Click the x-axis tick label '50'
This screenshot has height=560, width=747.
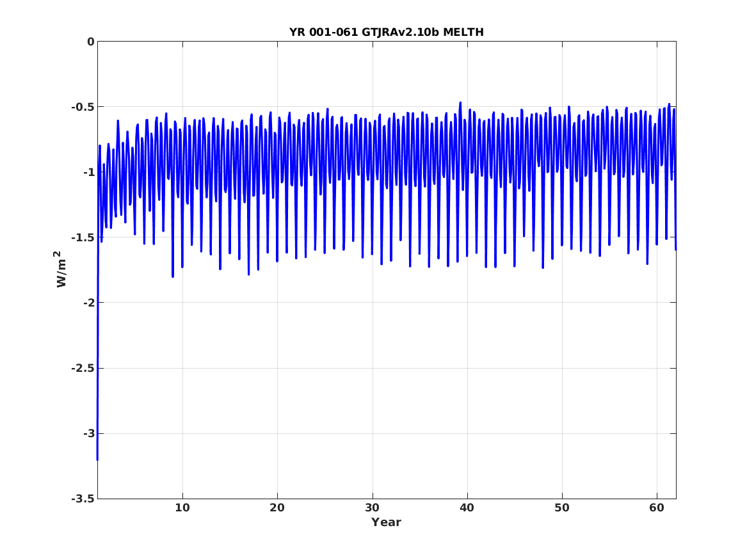pos(561,508)
